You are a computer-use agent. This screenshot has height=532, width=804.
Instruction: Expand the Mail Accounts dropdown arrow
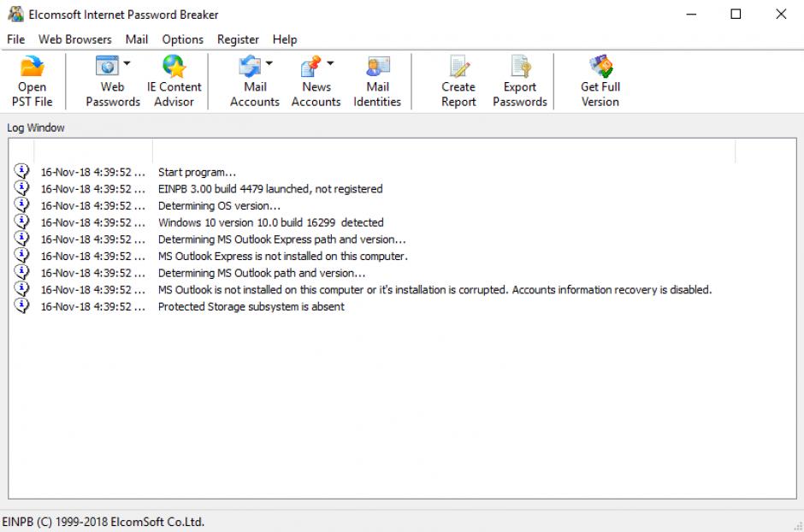(x=269, y=63)
